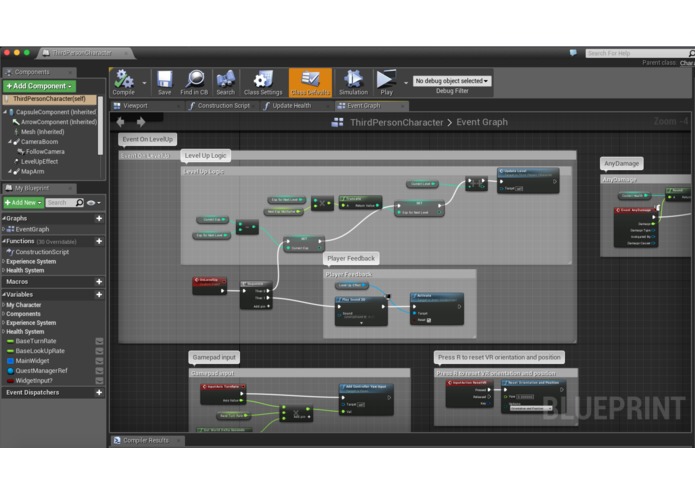Toggle QuestManagerRef editable eye icon
The height and width of the screenshot is (494, 695).
(x=99, y=371)
